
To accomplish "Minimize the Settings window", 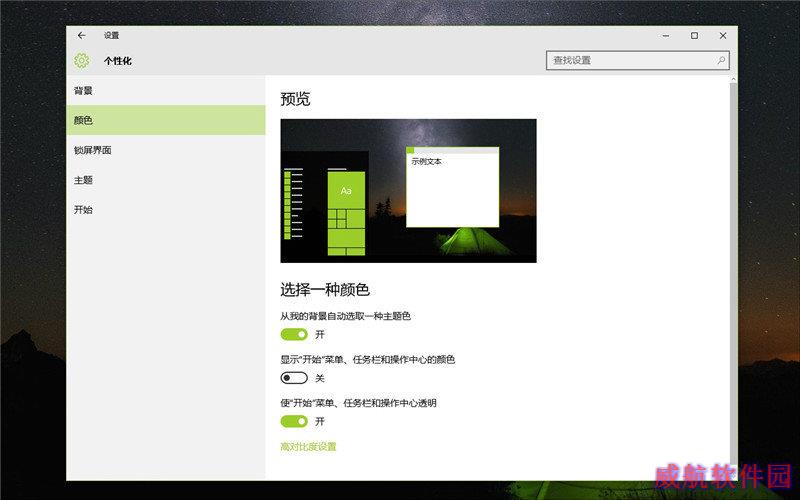I will tap(666, 36).
